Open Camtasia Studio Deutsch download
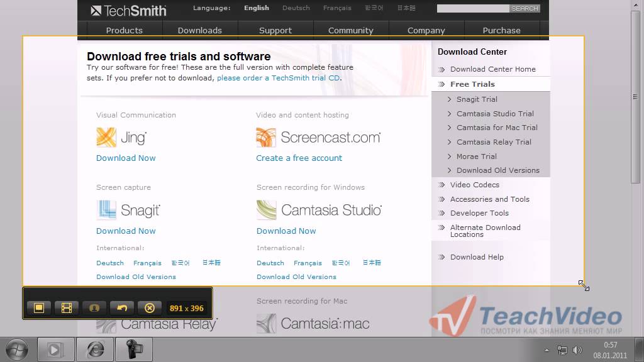The height and width of the screenshot is (362, 644). click(x=270, y=263)
